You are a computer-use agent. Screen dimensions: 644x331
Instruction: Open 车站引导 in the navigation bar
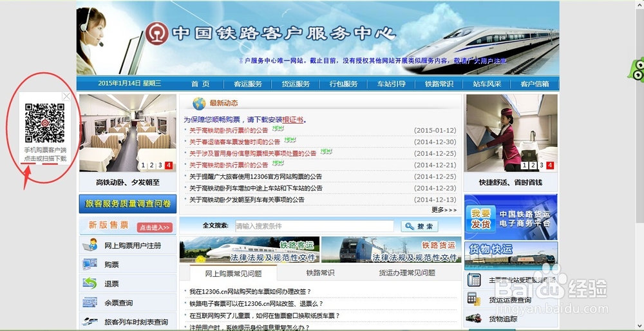[x=392, y=84]
